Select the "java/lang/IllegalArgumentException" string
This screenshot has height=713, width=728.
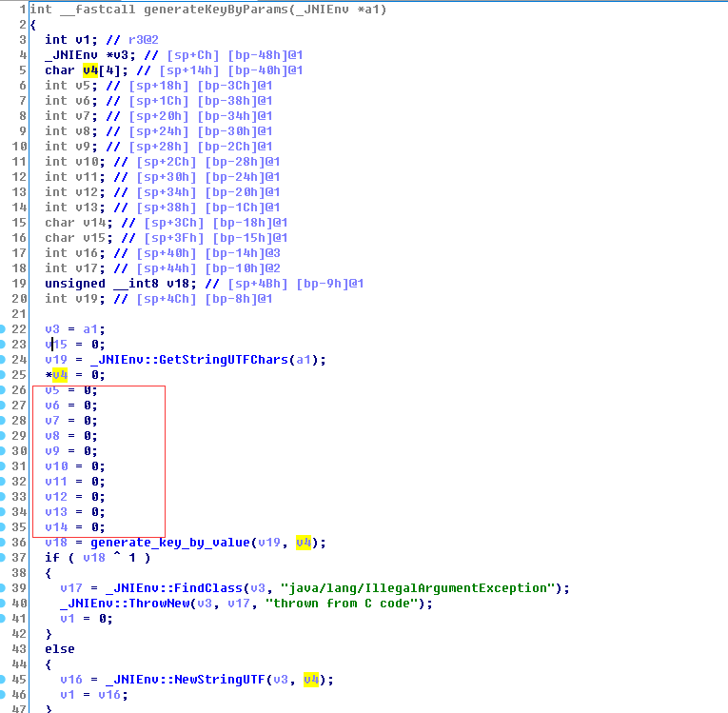tap(419, 588)
